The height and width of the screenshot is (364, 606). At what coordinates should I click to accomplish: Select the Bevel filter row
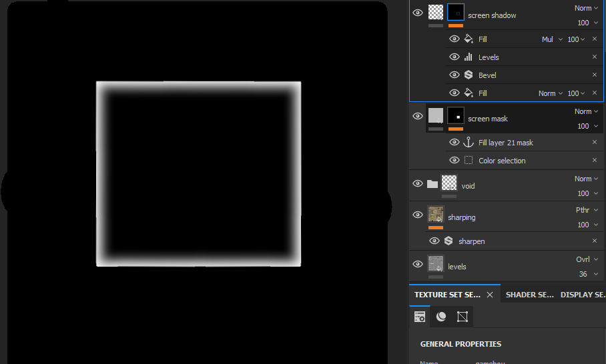pyautogui.click(x=525, y=75)
